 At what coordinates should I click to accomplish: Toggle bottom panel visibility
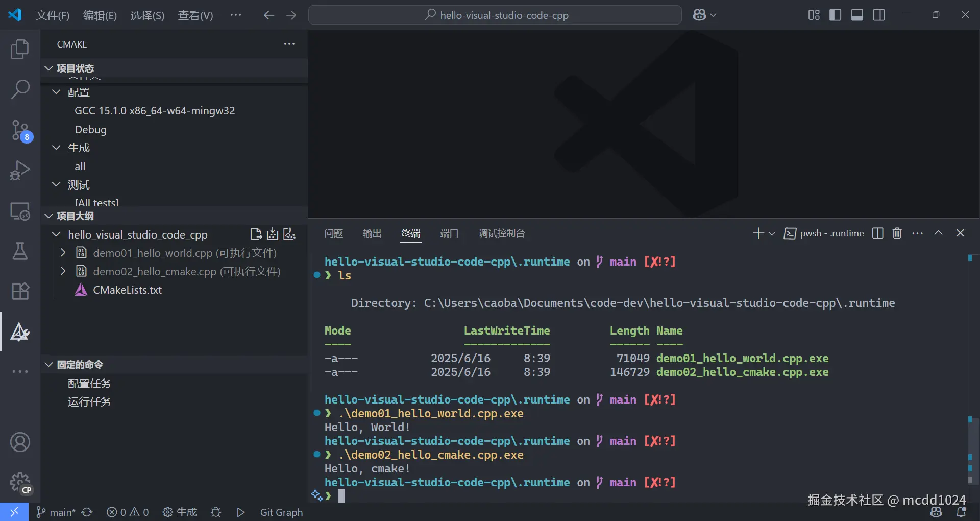(857, 15)
